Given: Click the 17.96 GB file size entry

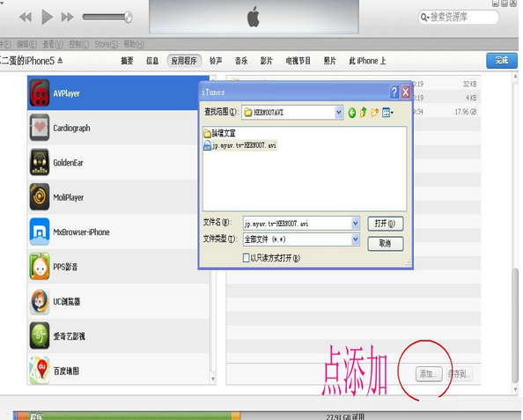Looking at the screenshot, I should pyautogui.click(x=466, y=112).
